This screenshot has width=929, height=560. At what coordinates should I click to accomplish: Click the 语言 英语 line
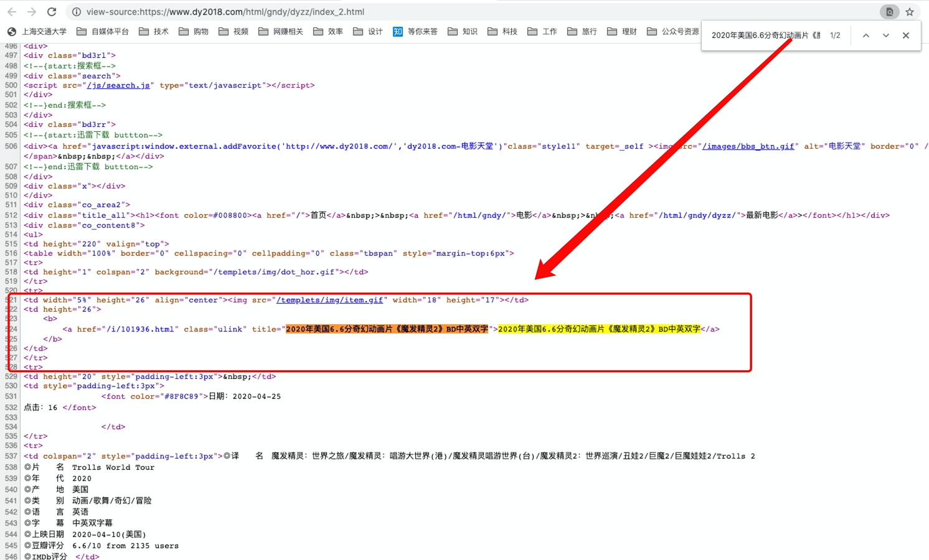pos(56,512)
